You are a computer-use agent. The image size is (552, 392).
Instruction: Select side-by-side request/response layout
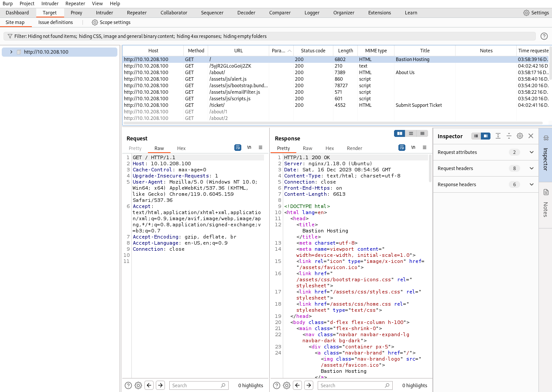(400, 133)
